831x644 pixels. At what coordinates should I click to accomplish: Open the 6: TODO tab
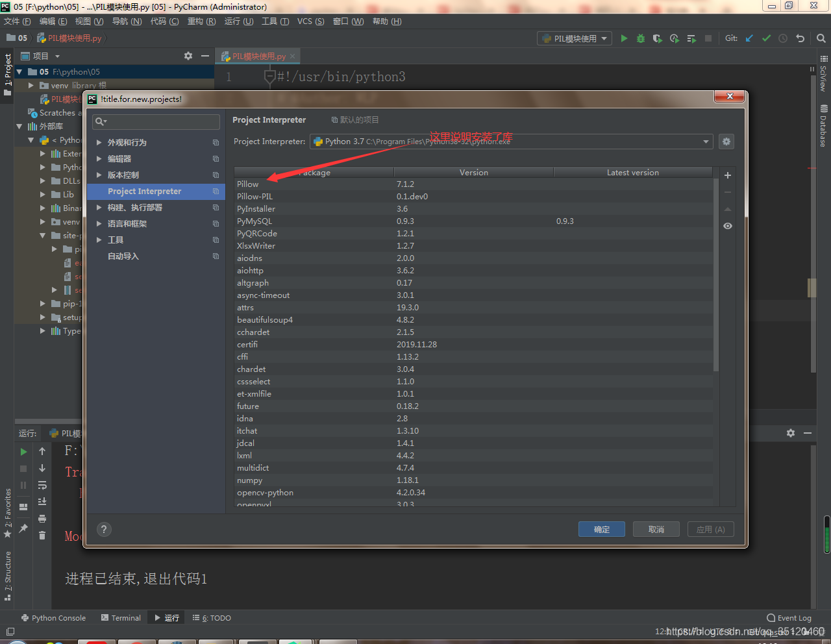212,618
